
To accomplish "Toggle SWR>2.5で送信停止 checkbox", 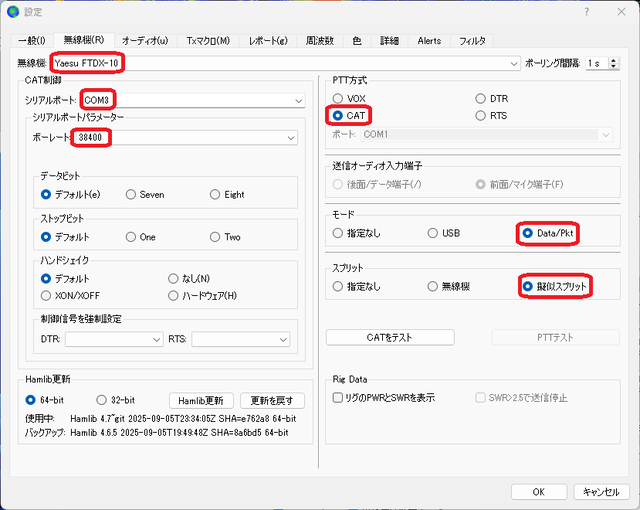I will tap(521, 398).
